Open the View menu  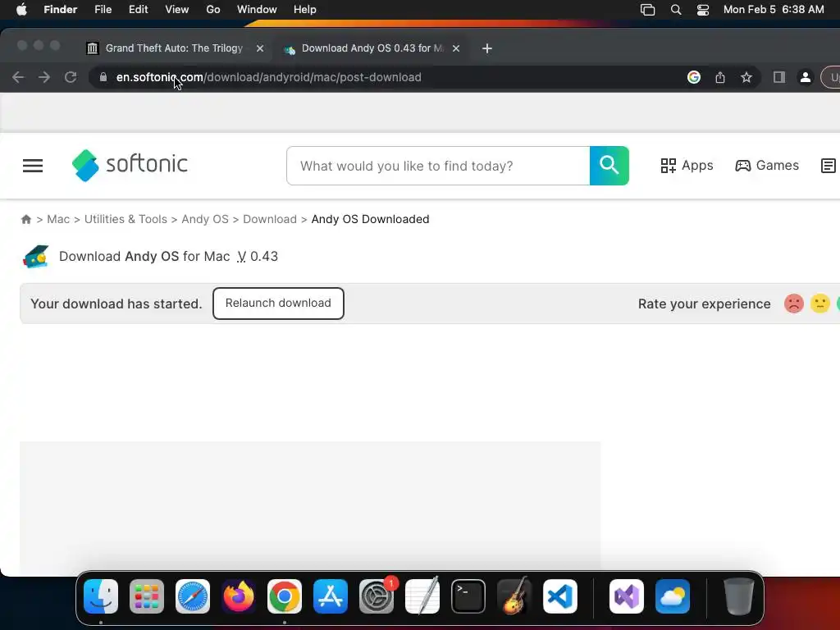pos(177,10)
